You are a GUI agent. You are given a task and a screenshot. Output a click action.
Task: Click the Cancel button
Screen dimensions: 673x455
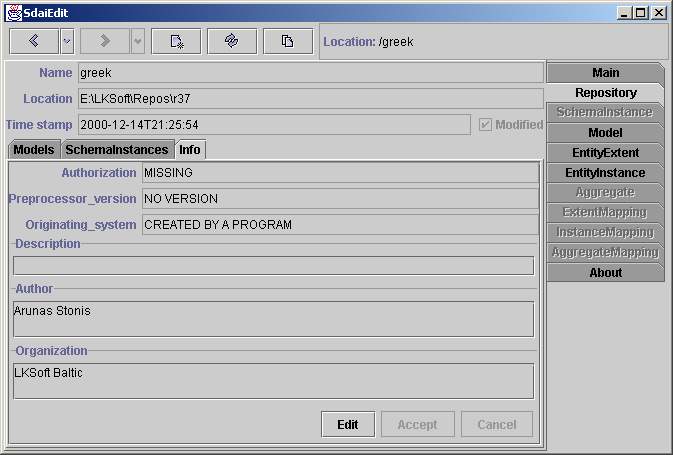(497, 425)
